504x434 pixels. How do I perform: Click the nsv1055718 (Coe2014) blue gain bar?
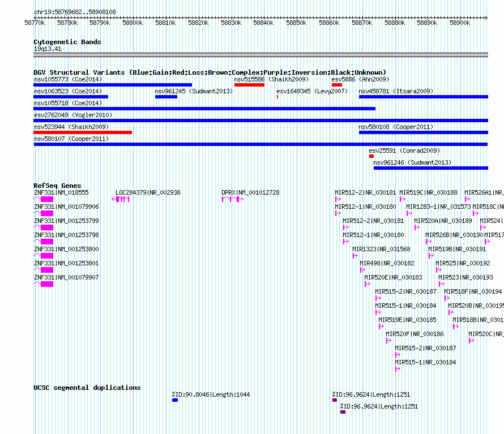[x=204, y=109]
